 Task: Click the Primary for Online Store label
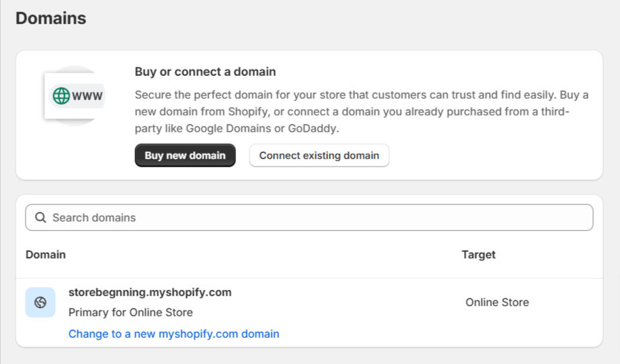(x=130, y=312)
